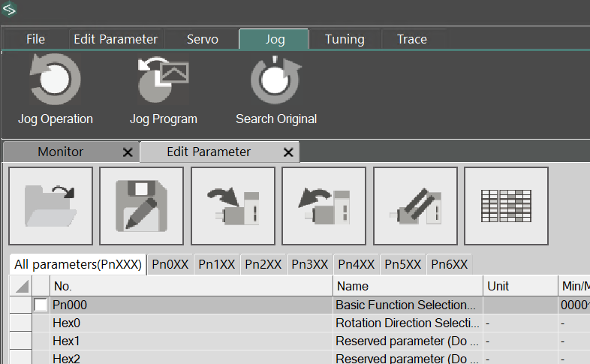The height and width of the screenshot is (364, 590).
Task: Start Search Original function
Action: [x=275, y=90]
